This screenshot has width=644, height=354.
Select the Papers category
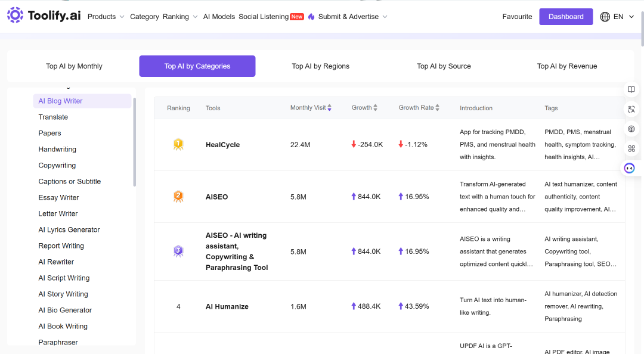(x=49, y=133)
